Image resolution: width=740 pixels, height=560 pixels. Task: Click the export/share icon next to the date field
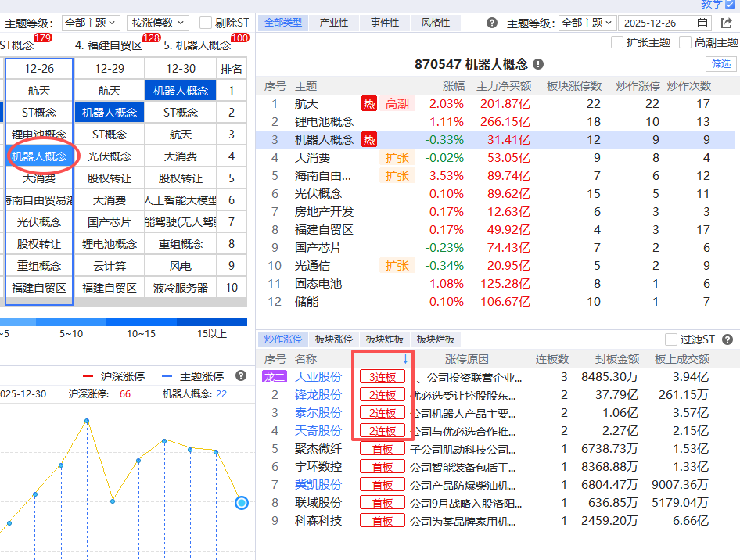tap(725, 23)
